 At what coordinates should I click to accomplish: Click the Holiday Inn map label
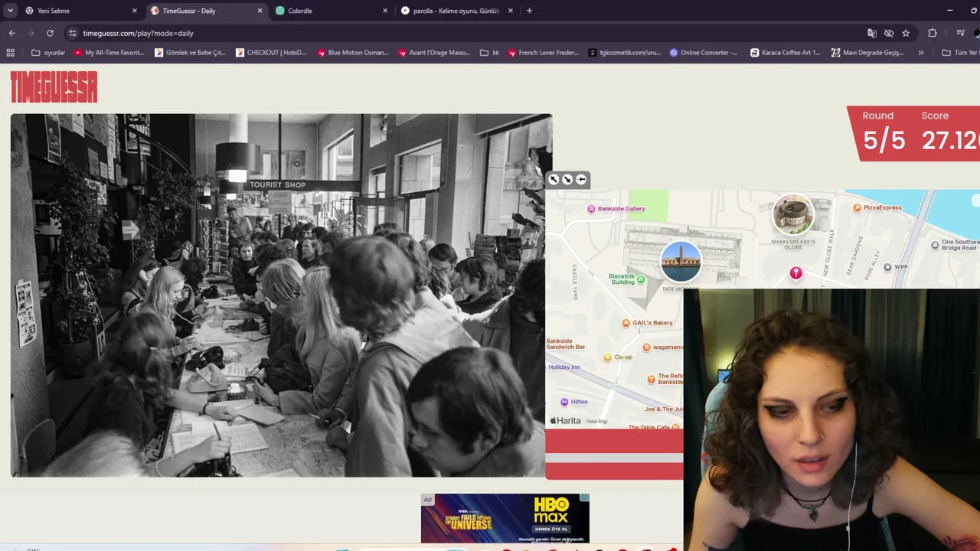click(564, 367)
